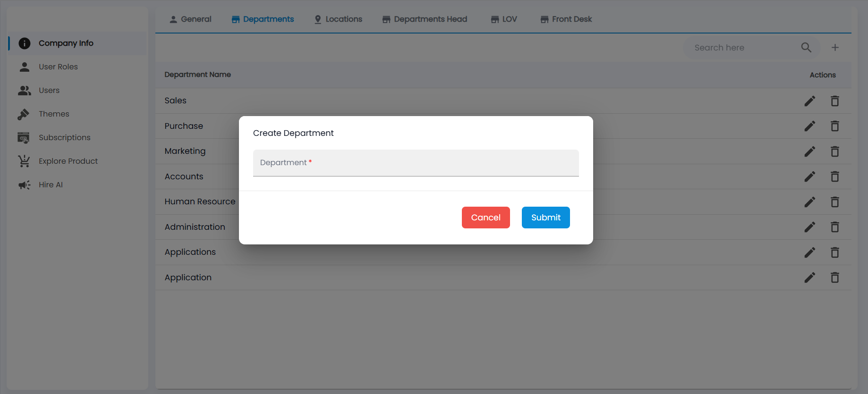Go to the Front Desk tab
868x394 pixels.
click(566, 19)
